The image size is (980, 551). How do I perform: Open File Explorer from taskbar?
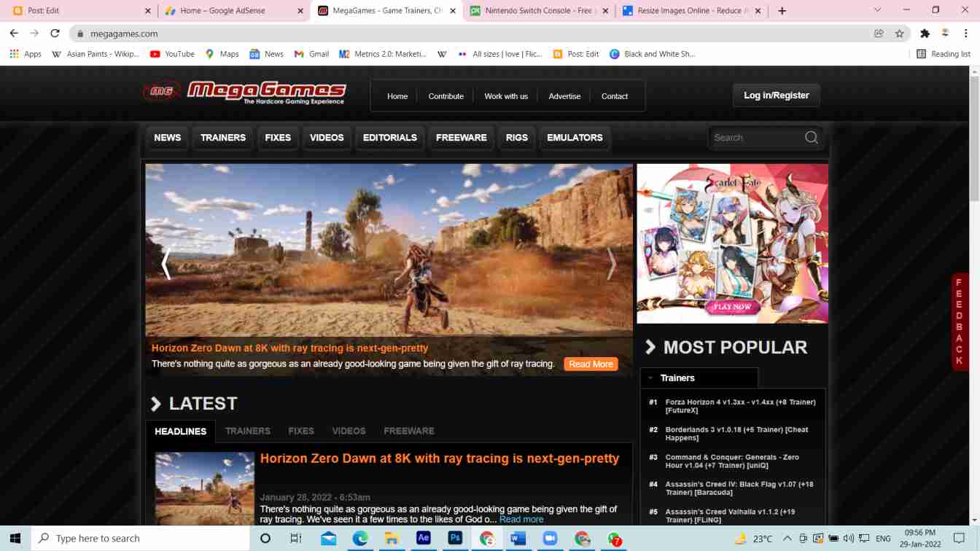pos(392,538)
